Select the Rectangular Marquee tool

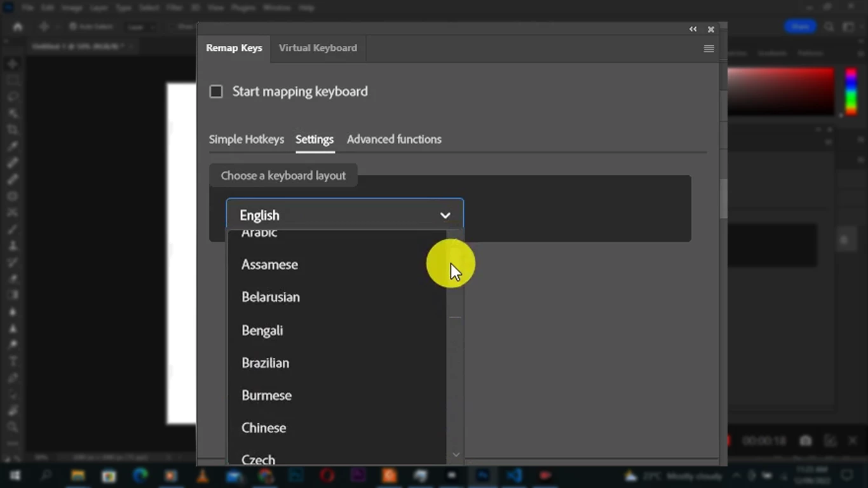pos(13,81)
